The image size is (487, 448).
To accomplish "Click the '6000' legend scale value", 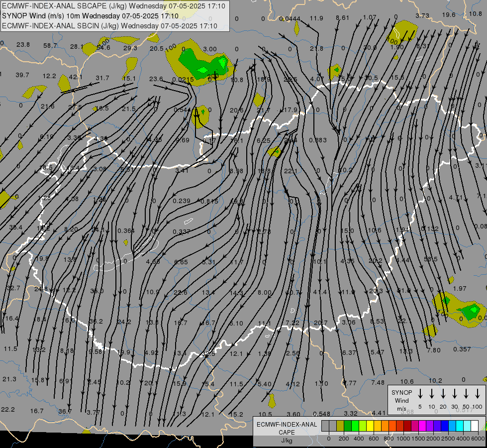I will [x=478, y=439].
